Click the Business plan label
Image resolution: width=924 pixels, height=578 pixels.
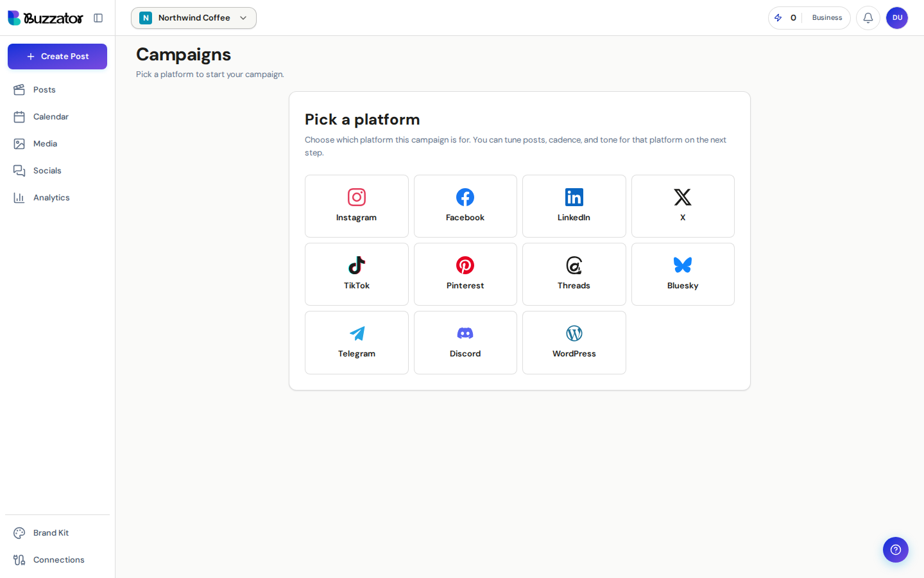coord(827,18)
